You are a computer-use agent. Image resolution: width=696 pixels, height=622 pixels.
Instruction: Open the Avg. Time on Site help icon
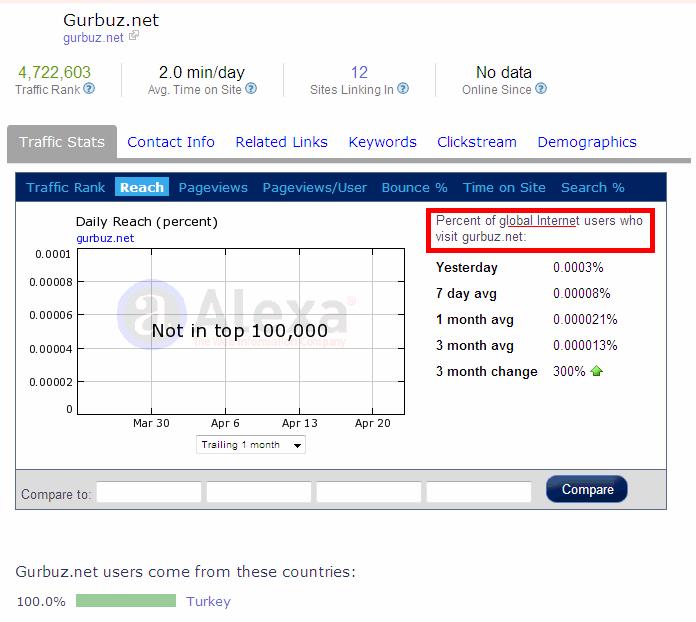pyautogui.click(x=251, y=89)
